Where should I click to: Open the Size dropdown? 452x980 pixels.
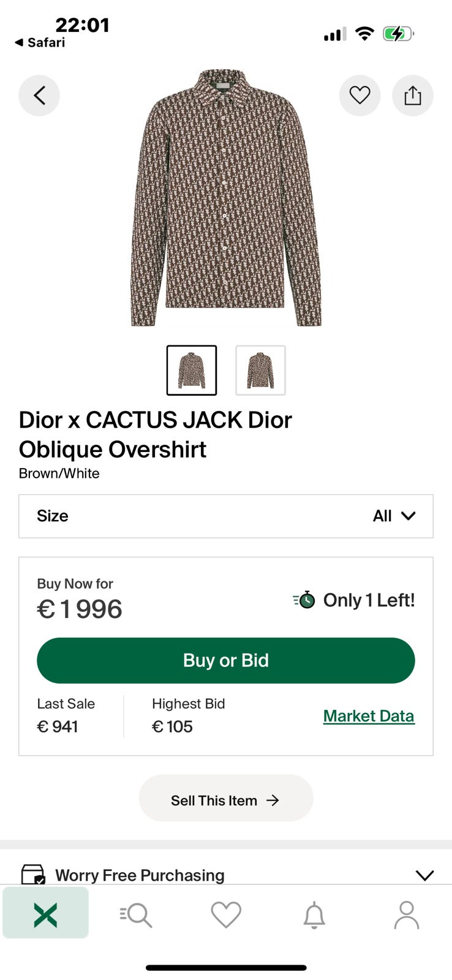coord(225,516)
